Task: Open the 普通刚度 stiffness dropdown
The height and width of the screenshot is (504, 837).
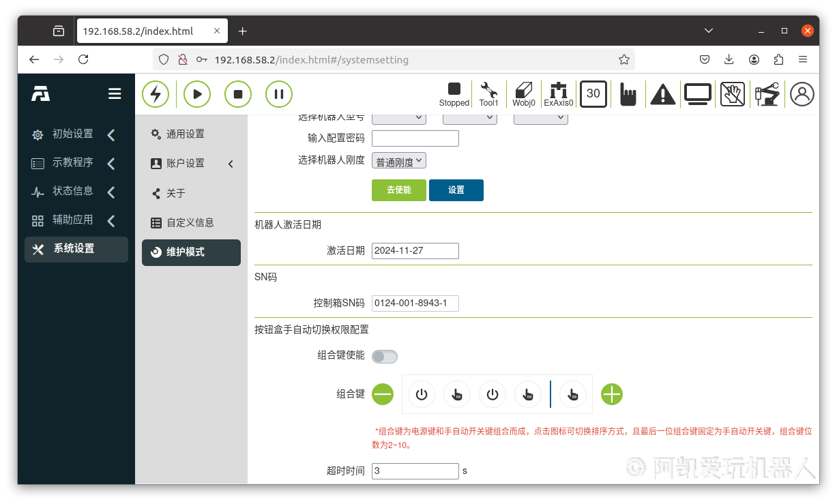Action: pyautogui.click(x=399, y=162)
